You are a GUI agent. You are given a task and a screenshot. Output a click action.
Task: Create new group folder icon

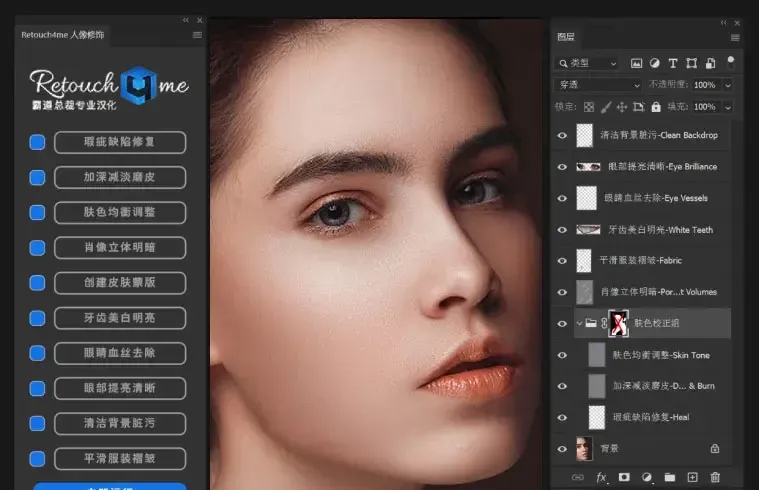click(670, 477)
